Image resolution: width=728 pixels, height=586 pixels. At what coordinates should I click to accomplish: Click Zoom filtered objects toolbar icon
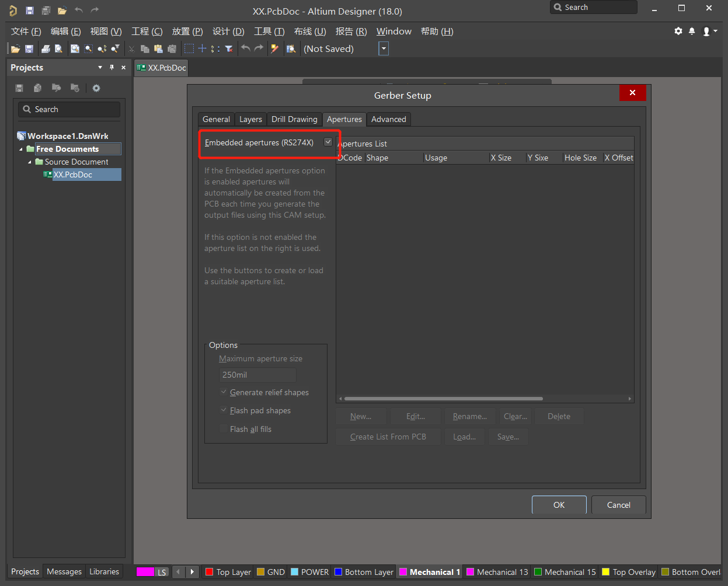click(x=116, y=49)
